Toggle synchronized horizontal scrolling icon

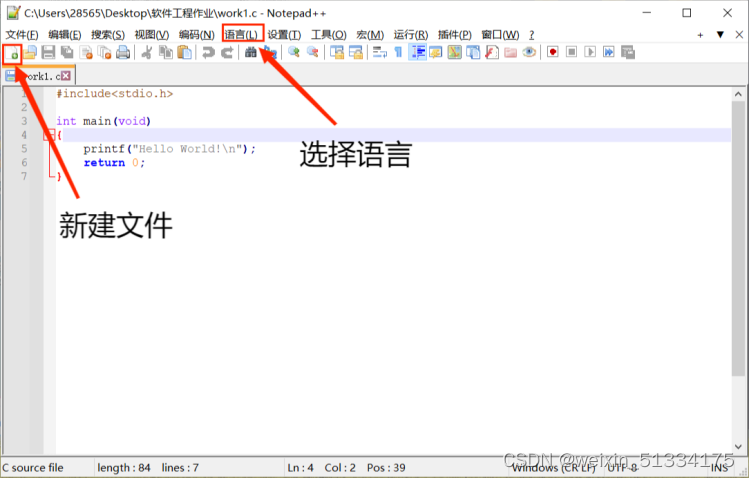pyautogui.click(x=356, y=52)
